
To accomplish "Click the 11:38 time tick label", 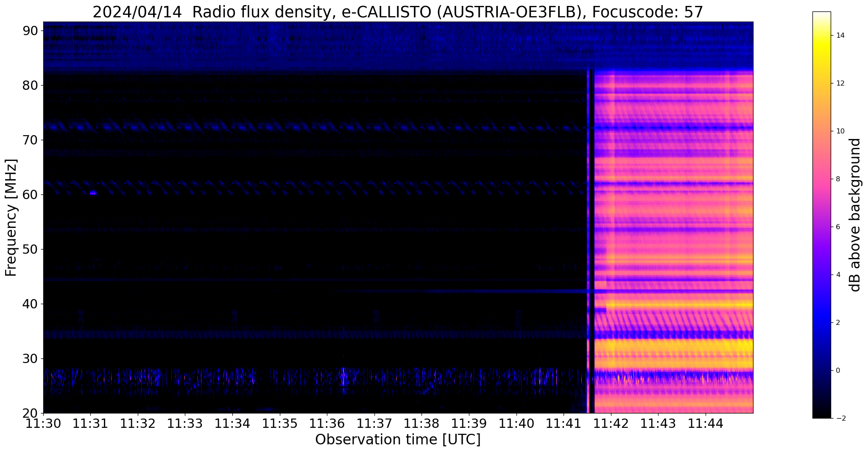I will (421, 424).
